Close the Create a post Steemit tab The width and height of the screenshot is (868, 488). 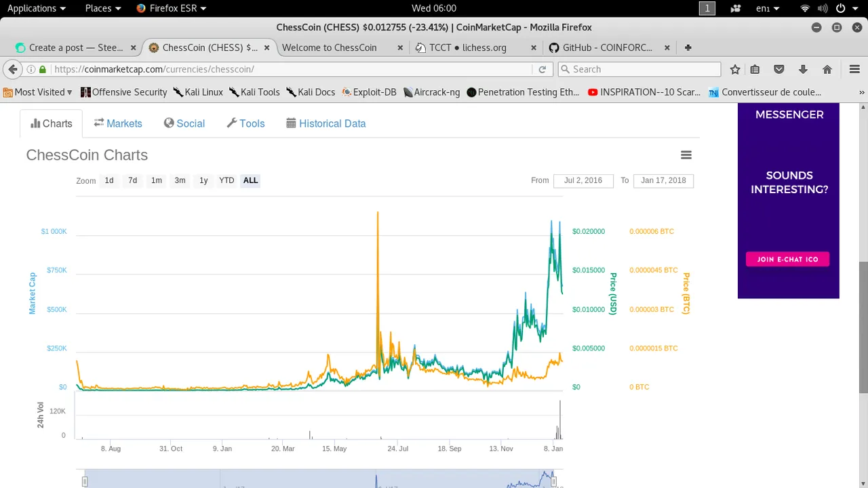(134, 47)
